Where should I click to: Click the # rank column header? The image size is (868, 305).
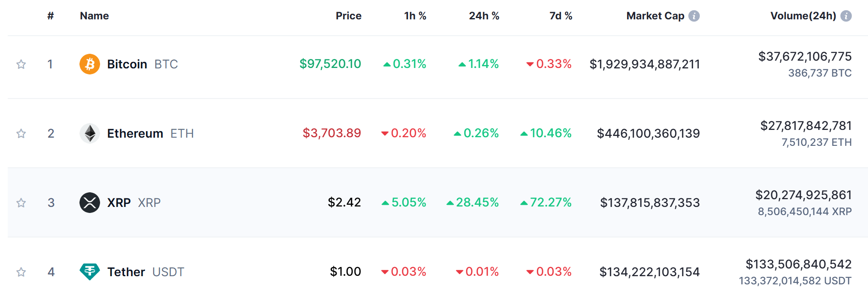click(x=50, y=15)
